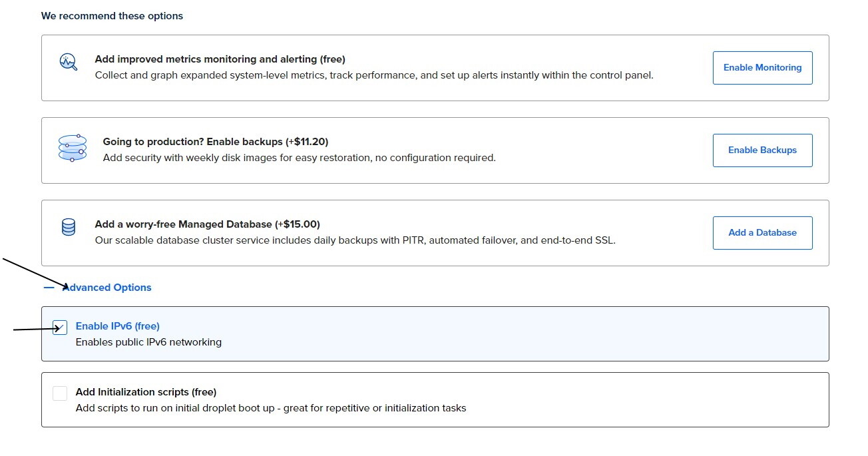The height and width of the screenshot is (456, 868).
Task: Check the Add Initialization scripts checkbox
Action: click(60, 393)
